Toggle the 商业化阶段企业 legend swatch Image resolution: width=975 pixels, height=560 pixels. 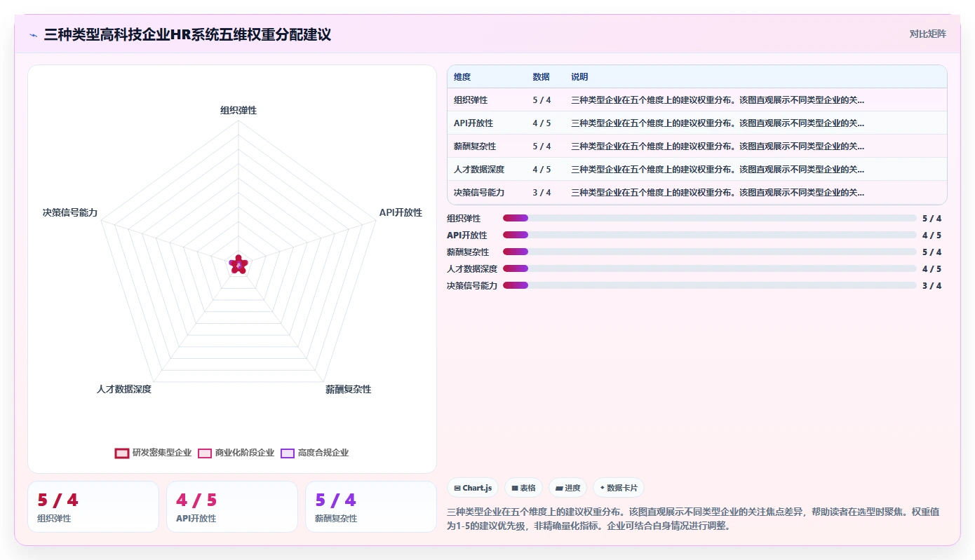coord(205,453)
